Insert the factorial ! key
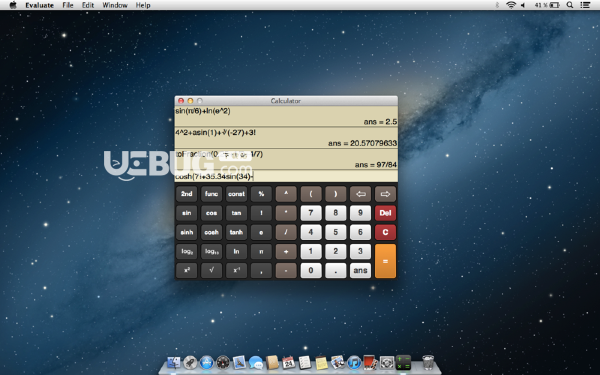This screenshot has width=600, height=375. tap(261, 213)
